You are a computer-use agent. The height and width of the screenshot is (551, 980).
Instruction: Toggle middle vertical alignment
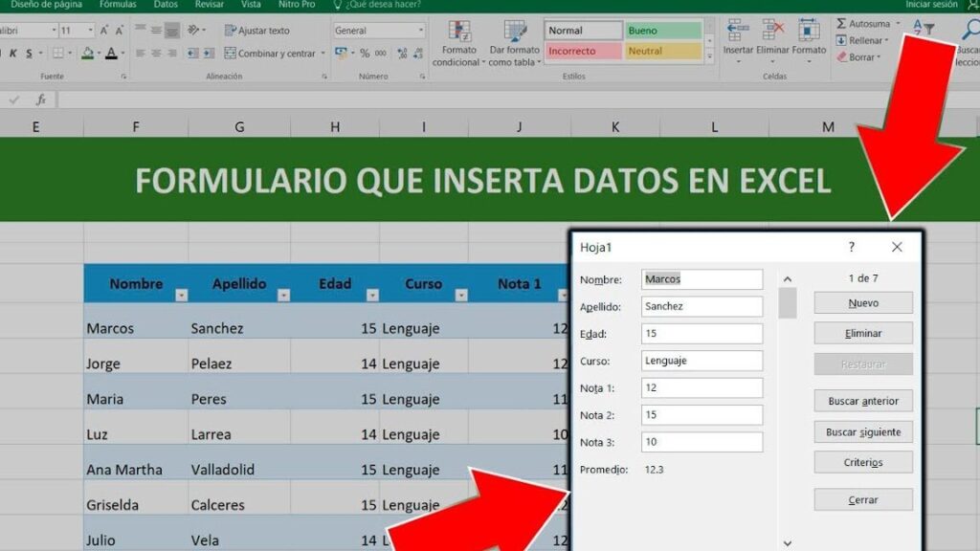pos(156,31)
